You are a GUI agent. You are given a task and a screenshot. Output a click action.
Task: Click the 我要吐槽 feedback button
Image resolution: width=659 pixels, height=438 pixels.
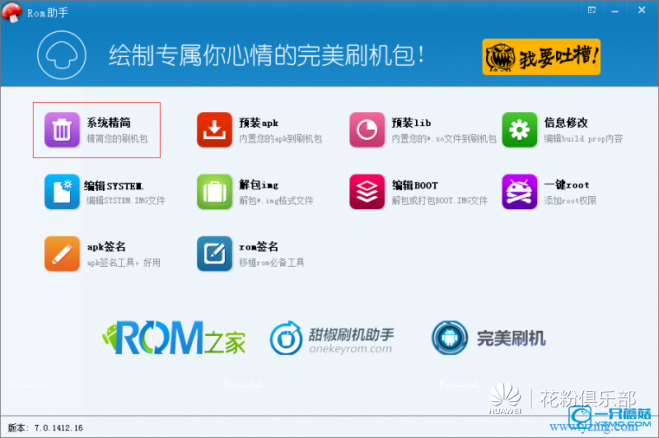pyautogui.click(x=541, y=57)
